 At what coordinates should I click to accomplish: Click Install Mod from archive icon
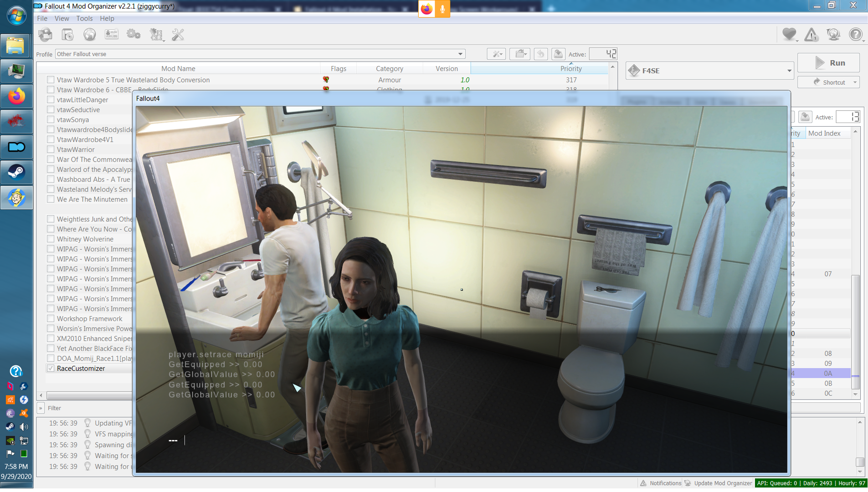pos(67,35)
